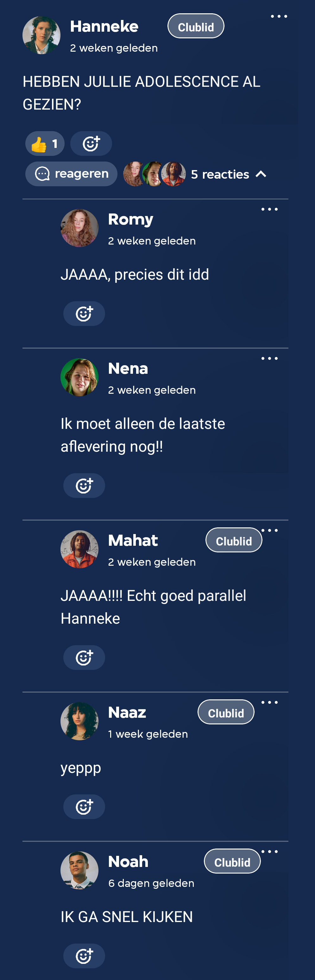Add emoji reaction to Romy's comment

point(84,314)
